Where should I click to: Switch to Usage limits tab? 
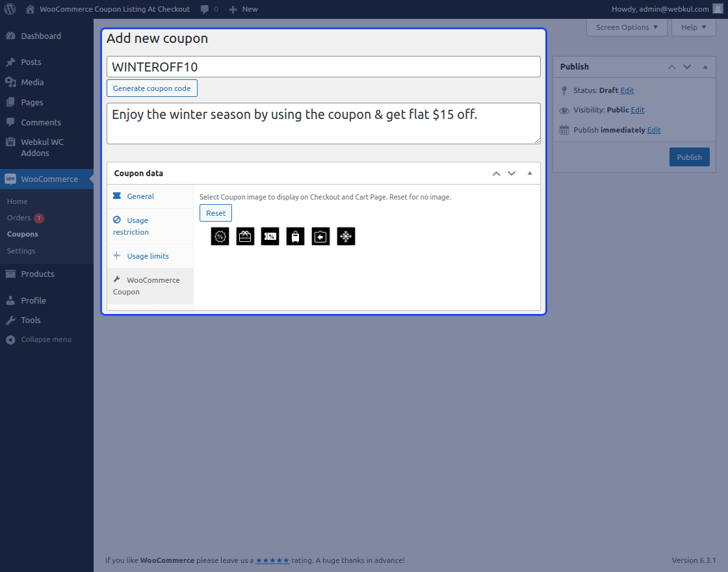point(150,256)
